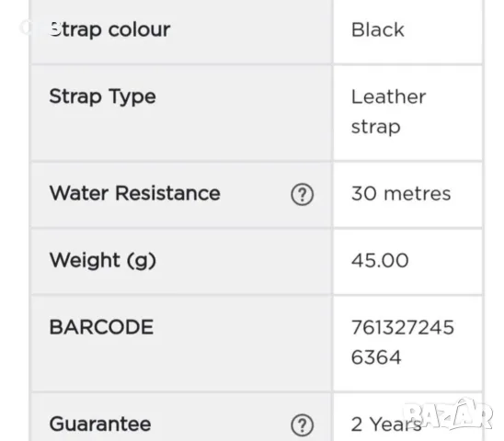Screen dimensions: 504x441
Task: Click the BARCODE label
Action: [101, 327]
